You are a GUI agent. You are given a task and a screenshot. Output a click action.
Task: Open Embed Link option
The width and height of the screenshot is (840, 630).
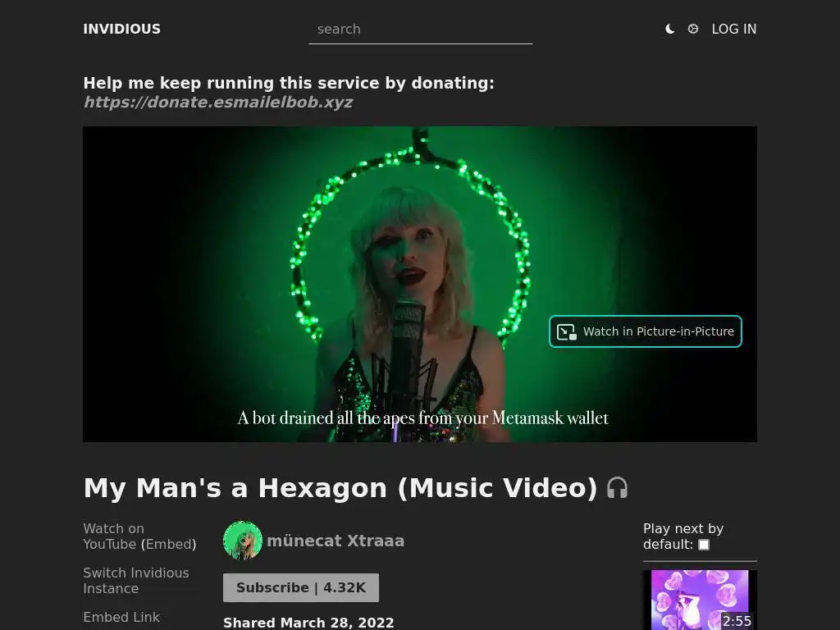point(121,617)
